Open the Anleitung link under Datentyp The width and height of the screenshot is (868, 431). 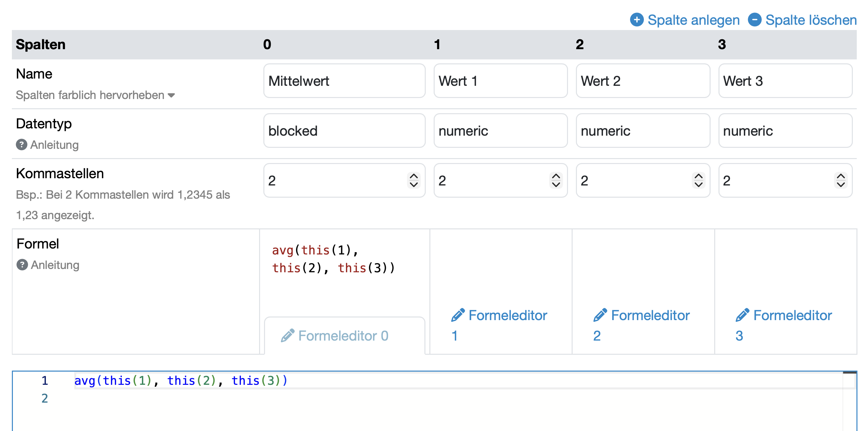(54, 145)
